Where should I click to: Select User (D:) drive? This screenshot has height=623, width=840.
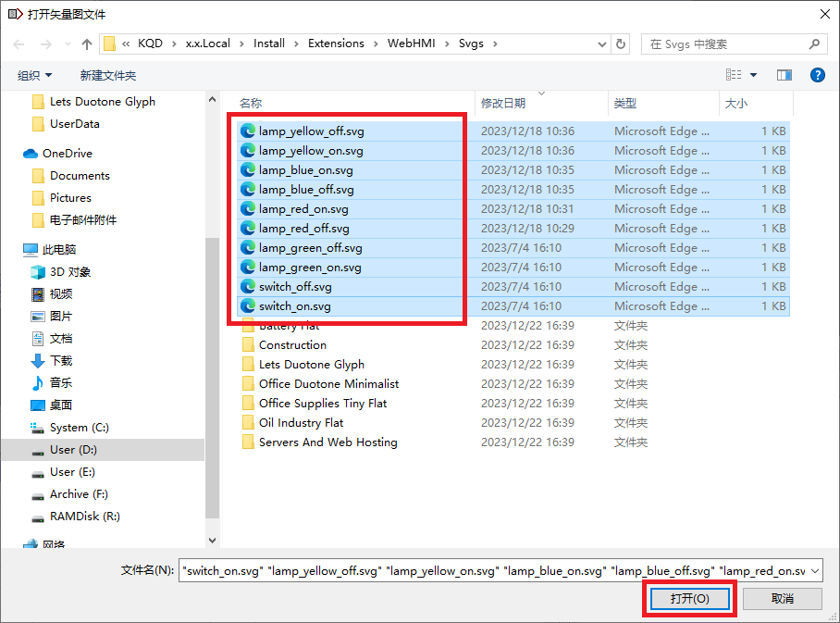pyautogui.click(x=103, y=450)
